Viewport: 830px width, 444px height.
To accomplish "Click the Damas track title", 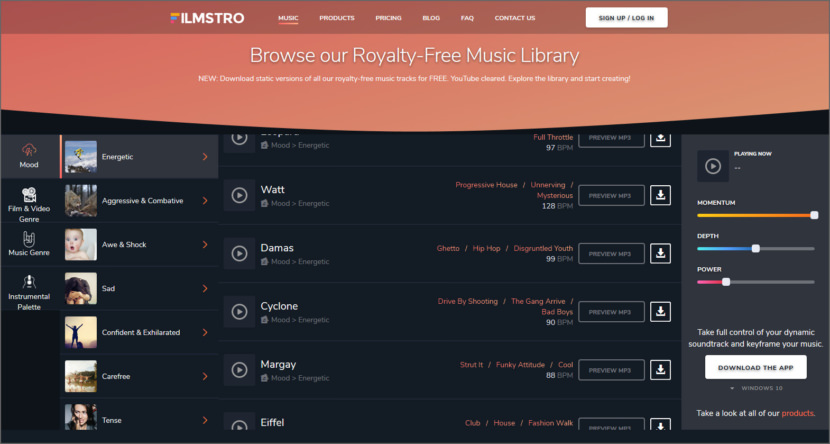I will point(277,248).
